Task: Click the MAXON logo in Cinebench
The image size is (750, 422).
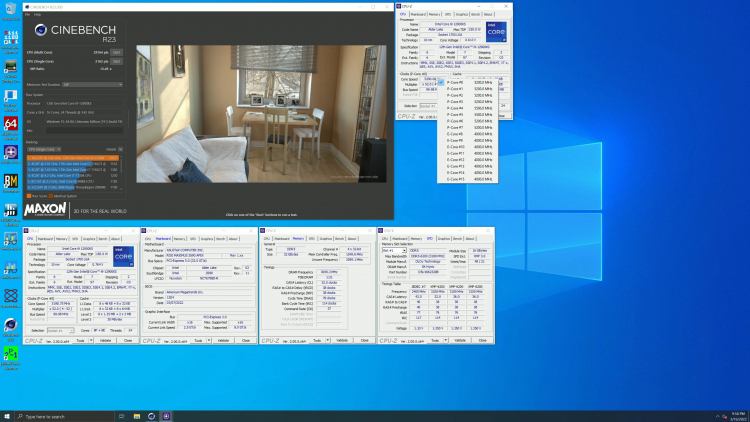Action: click(x=45, y=211)
